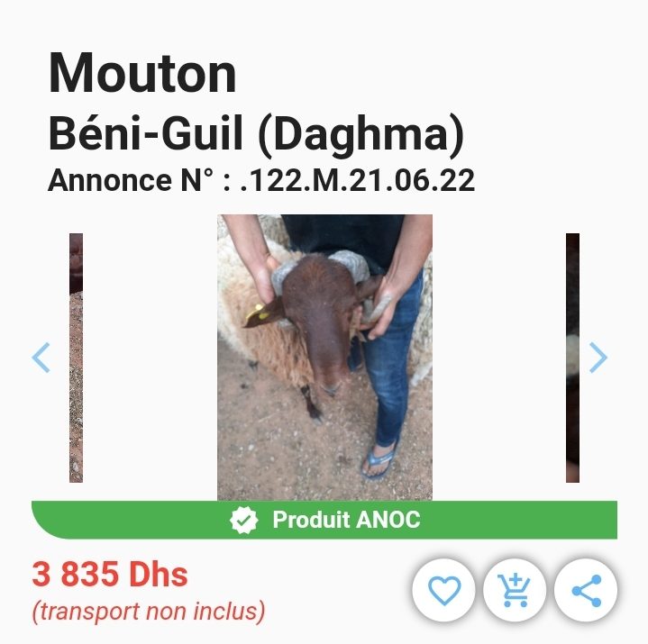Go to previous photo with left chevron
The height and width of the screenshot is (644, 648).
[x=41, y=358]
